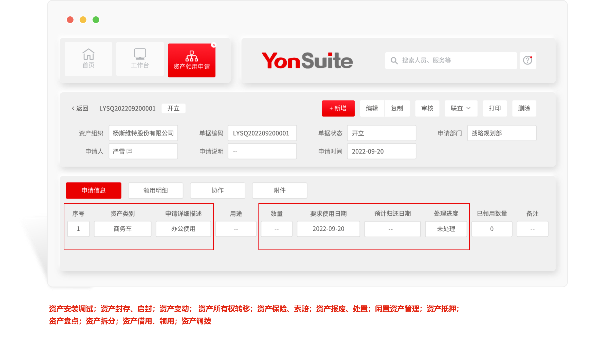Close the 资产领用申请 tab via its x icon

(214, 45)
